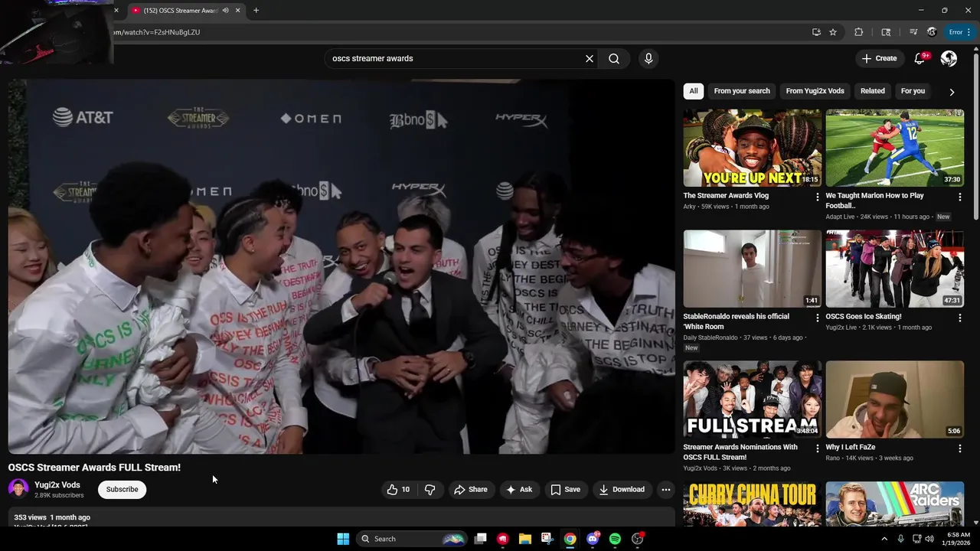Bookmark this page with star icon
Screen dimensions: 980x551
tap(833, 32)
